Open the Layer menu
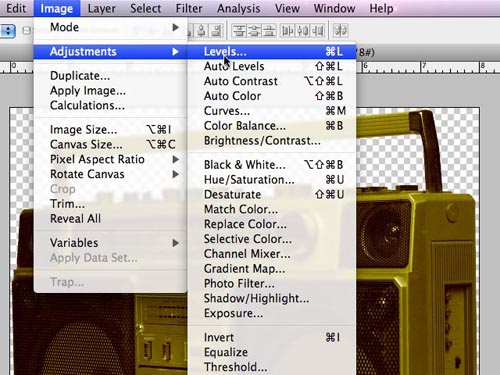 [x=102, y=8]
